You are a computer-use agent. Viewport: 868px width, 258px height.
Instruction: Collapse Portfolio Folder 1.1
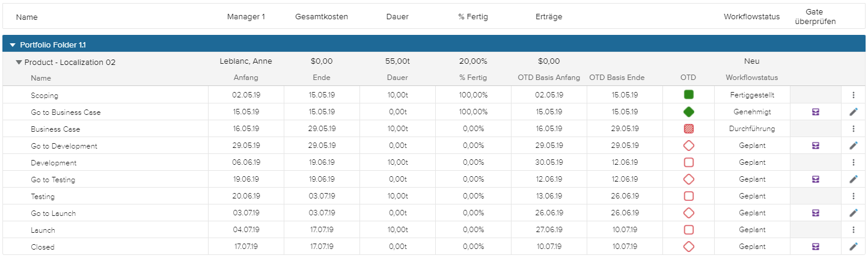point(13,45)
